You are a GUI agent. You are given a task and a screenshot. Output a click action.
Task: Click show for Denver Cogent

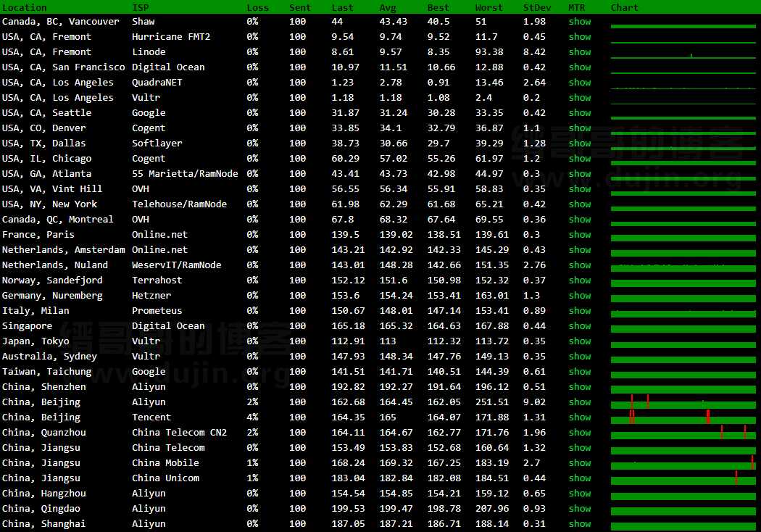(580, 128)
